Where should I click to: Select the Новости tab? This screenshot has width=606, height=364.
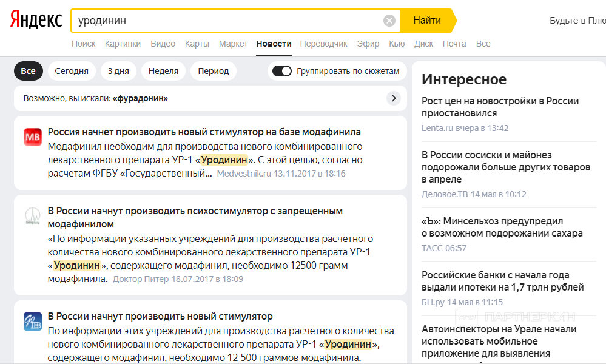[x=274, y=44]
